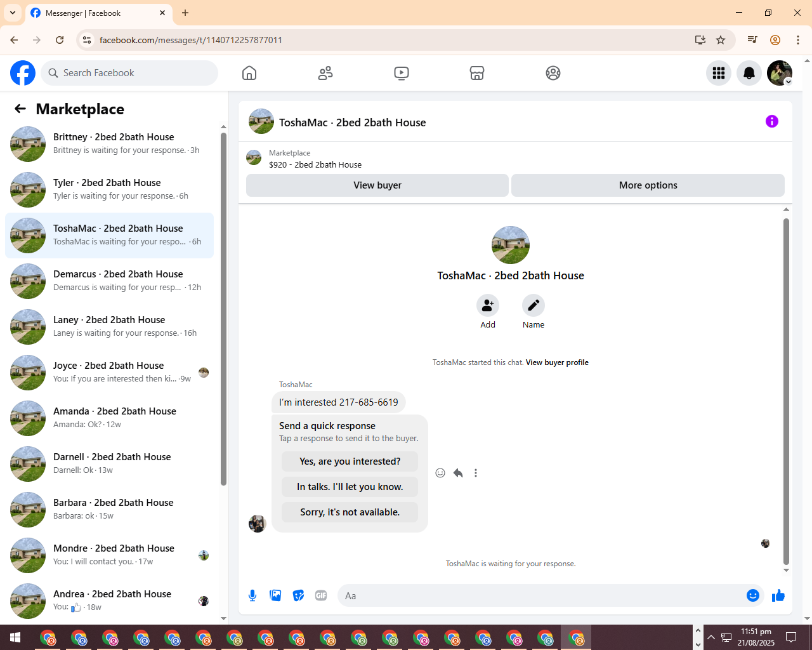Open the Friends icon in top navigation

click(x=325, y=73)
